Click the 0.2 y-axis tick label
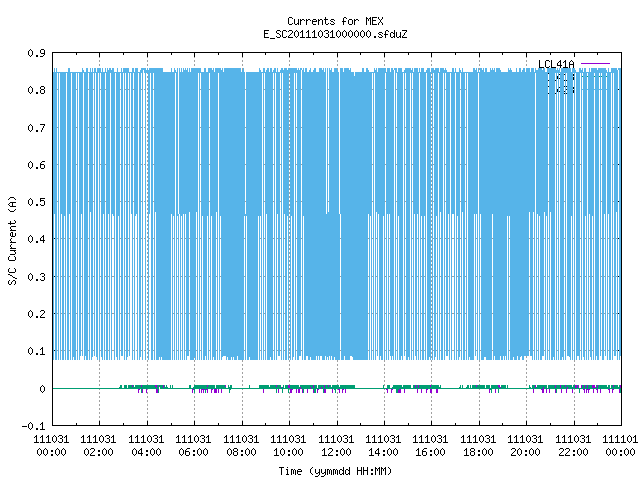The image size is (640, 480). coord(36,314)
